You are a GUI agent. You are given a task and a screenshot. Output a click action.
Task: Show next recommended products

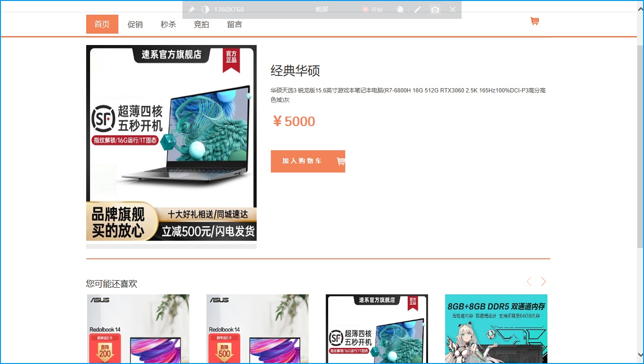click(544, 282)
